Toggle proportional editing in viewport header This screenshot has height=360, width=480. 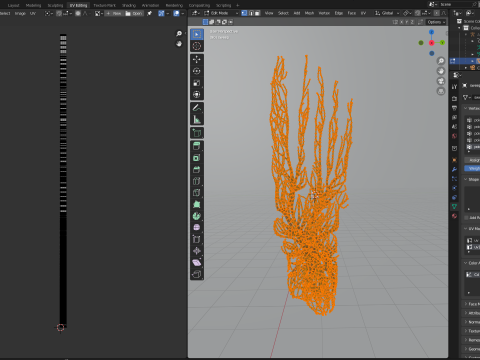point(437,13)
